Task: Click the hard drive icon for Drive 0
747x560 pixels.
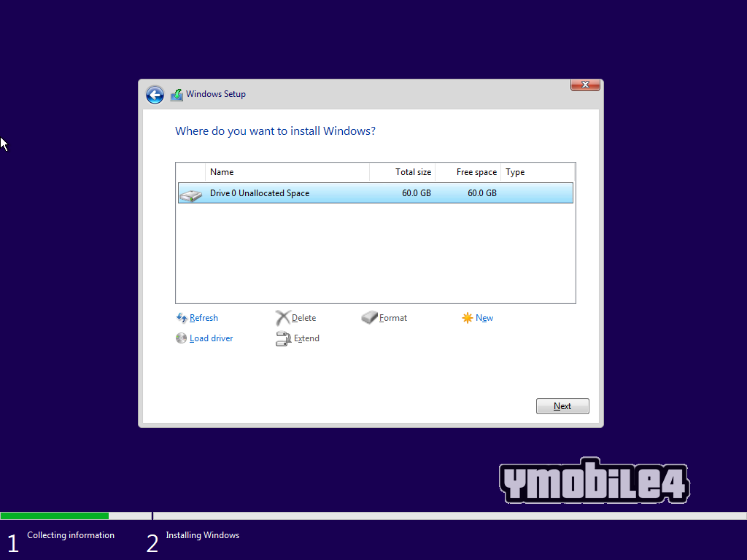Action: 191,195
